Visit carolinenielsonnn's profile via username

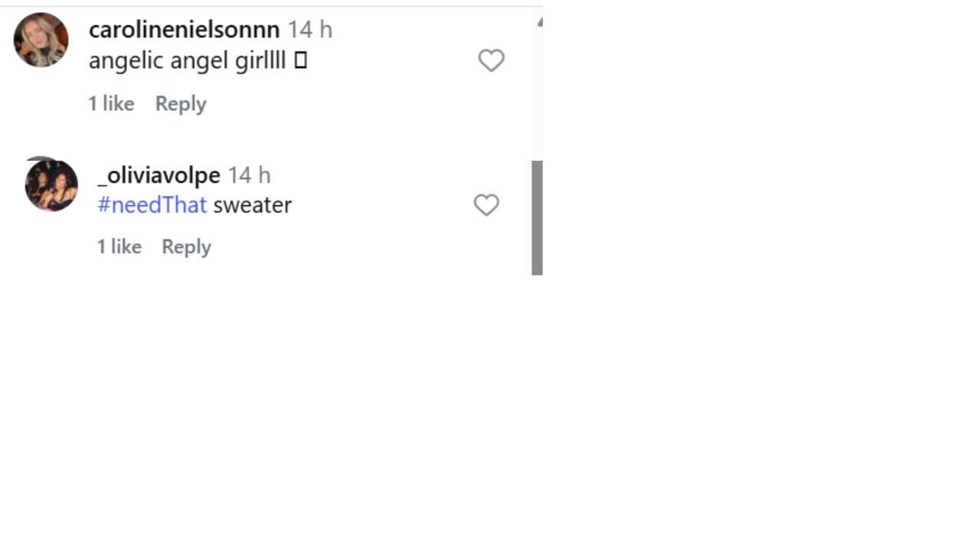tap(184, 30)
